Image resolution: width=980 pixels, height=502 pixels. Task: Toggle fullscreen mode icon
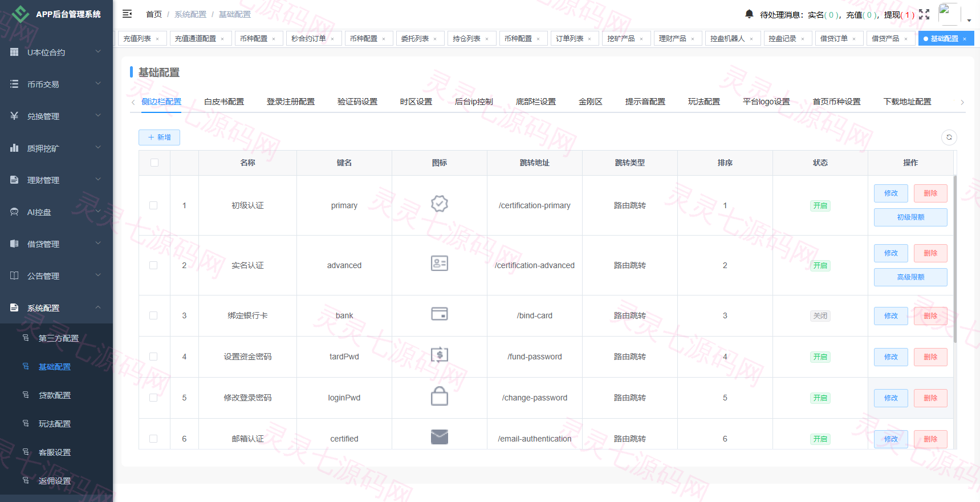pyautogui.click(x=924, y=14)
